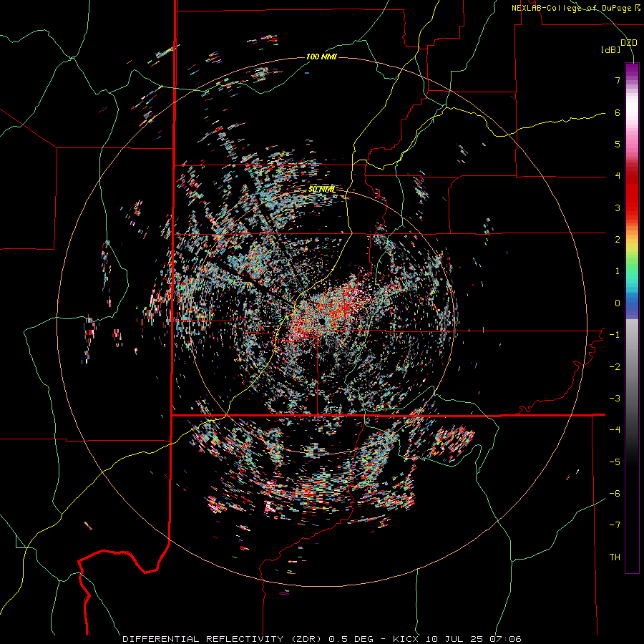Click the [dB] unit label
The image size is (644, 644).
[x=611, y=50]
